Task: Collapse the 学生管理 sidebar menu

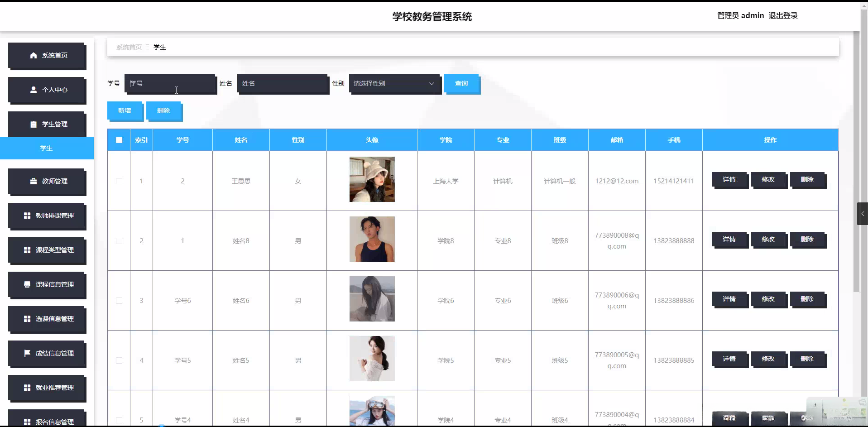Action: pyautogui.click(x=47, y=124)
